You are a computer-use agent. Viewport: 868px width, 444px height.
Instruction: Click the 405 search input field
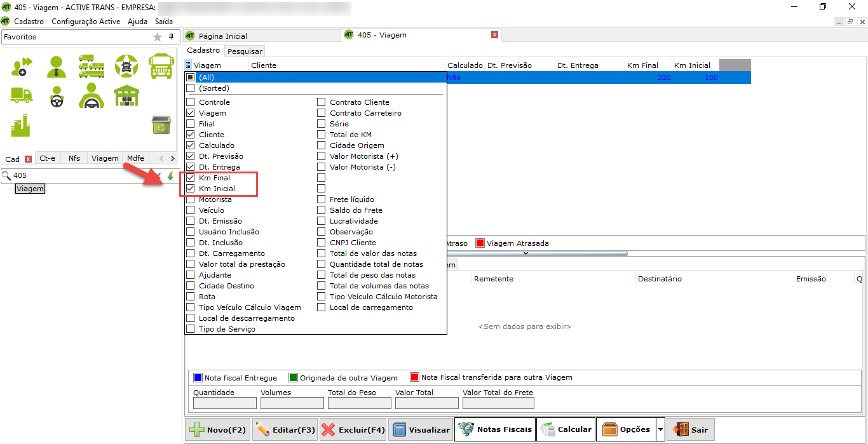click(83, 175)
